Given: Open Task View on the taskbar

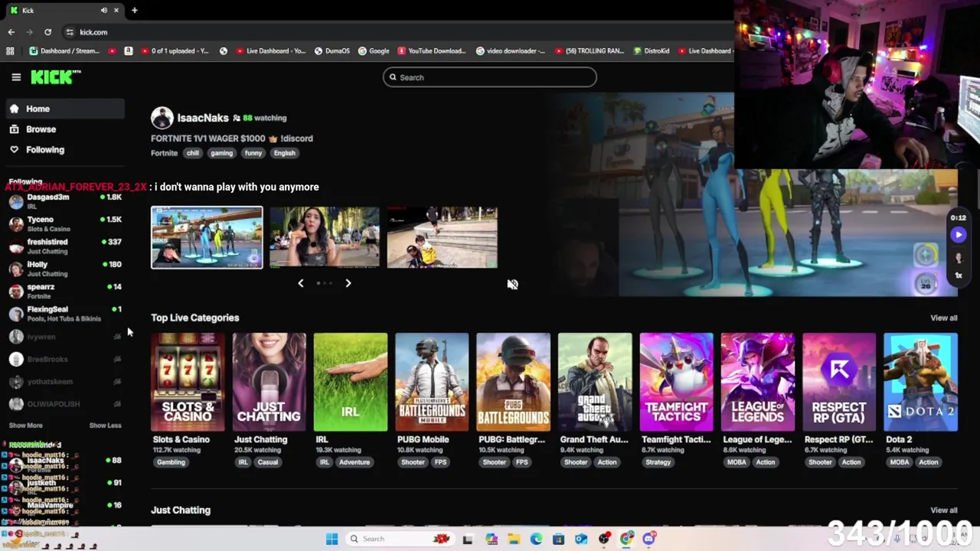Looking at the screenshot, I should click(467, 539).
